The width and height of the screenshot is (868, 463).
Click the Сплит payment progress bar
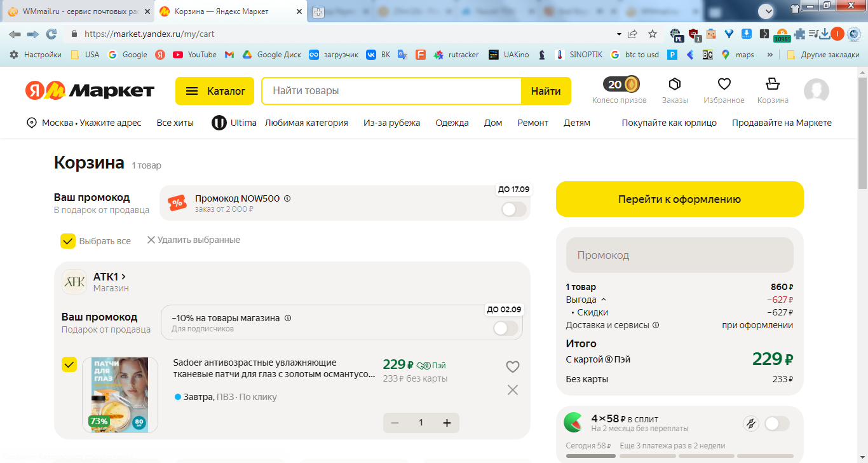(x=680, y=456)
